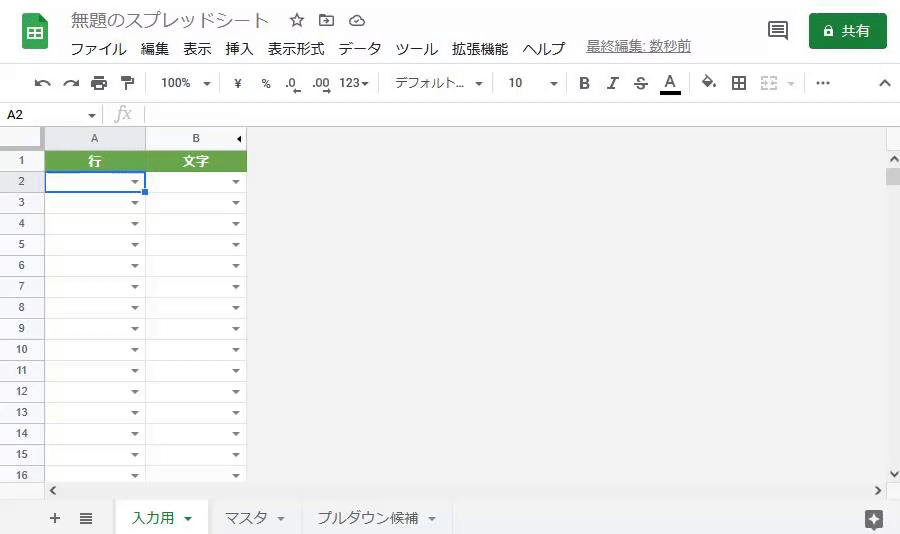Open the ヘルプ menu
This screenshot has height=534, width=900.
point(544,49)
